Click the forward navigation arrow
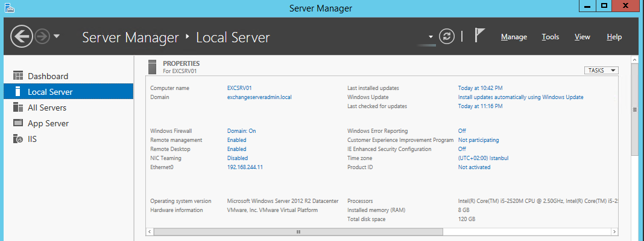This screenshot has height=241, width=644. coord(42,37)
